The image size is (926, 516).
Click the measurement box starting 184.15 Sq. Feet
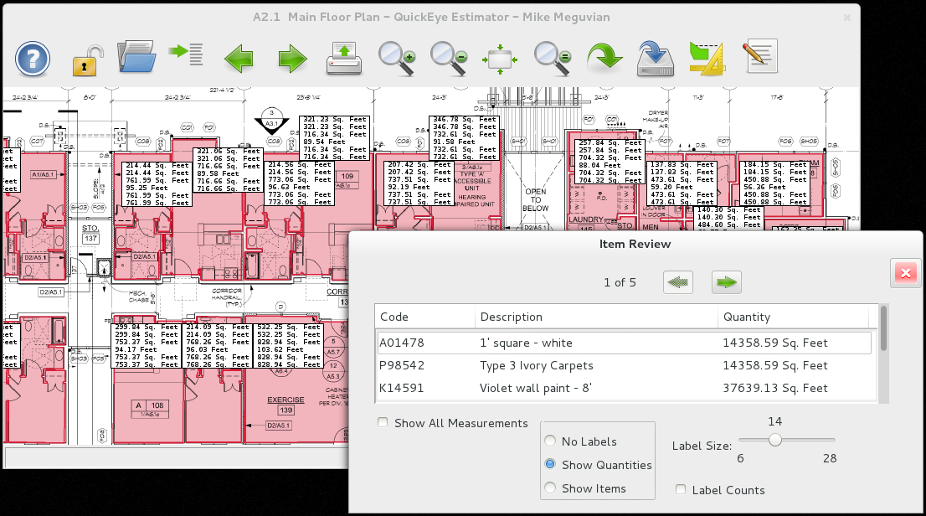click(775, 183)
